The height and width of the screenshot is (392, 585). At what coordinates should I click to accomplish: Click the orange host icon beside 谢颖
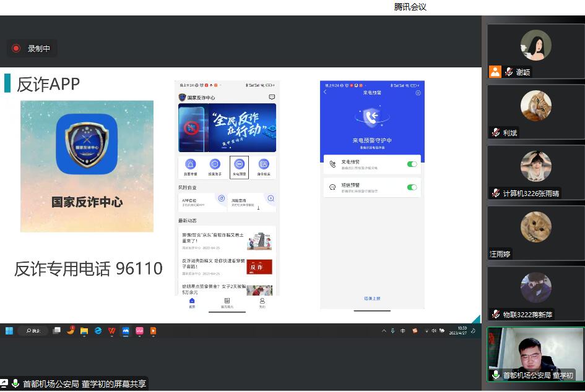(495, 72)
